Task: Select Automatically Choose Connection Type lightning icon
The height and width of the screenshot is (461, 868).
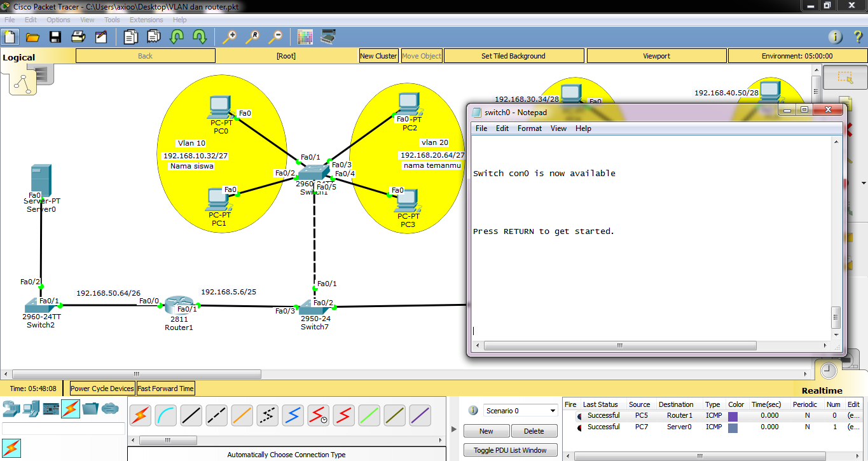Action: point(139,415)
